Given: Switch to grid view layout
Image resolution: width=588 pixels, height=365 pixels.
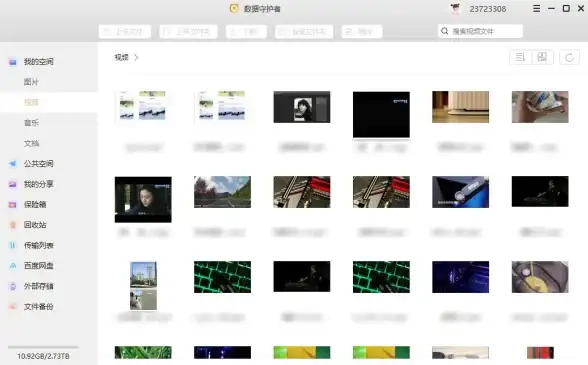Looking at the screenshot, I should coord(542,57).
